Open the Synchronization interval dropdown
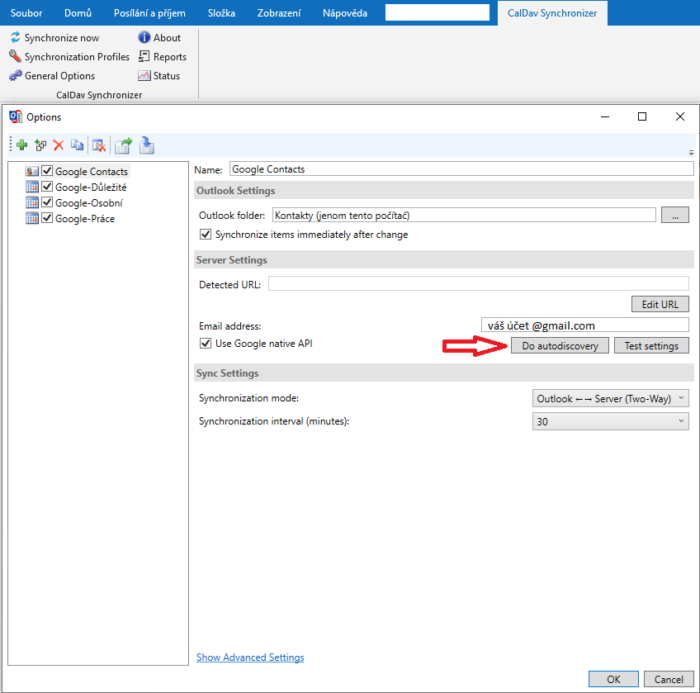This screenshot has height=693, width=700. tap(610, 421)
